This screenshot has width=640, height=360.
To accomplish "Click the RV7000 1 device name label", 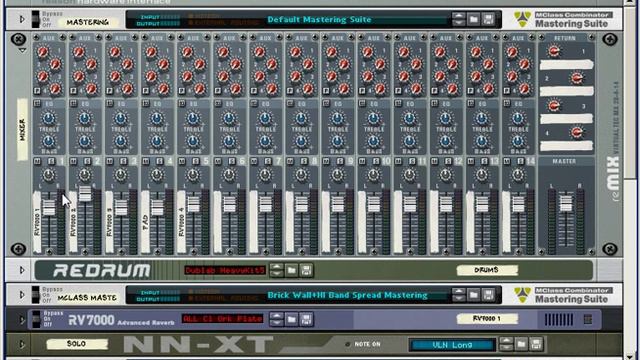I will (487, 319).
